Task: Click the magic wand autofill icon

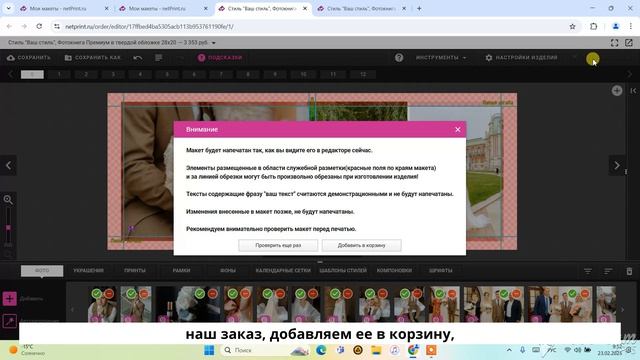Action: (9, 321)
